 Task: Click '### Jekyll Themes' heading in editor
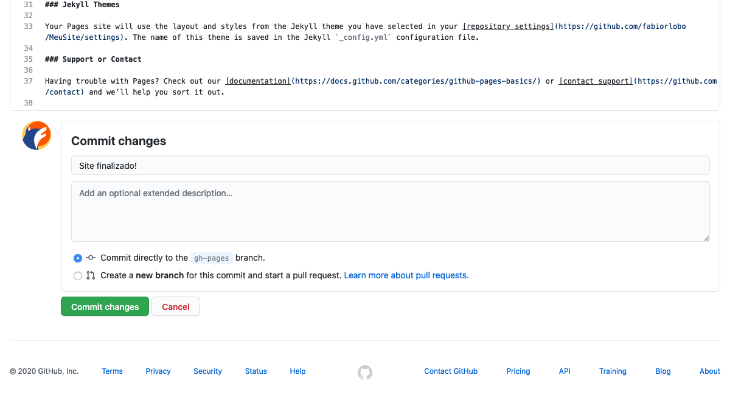click(82, 5)
